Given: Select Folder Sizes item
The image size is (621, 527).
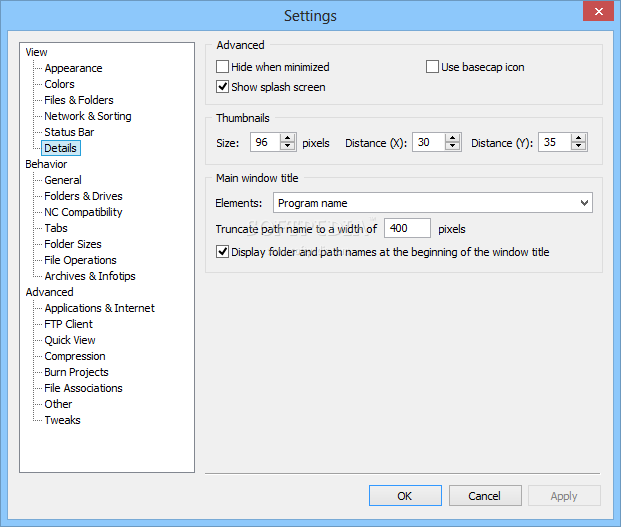Looking at the screenshot, I should point(73,244).
